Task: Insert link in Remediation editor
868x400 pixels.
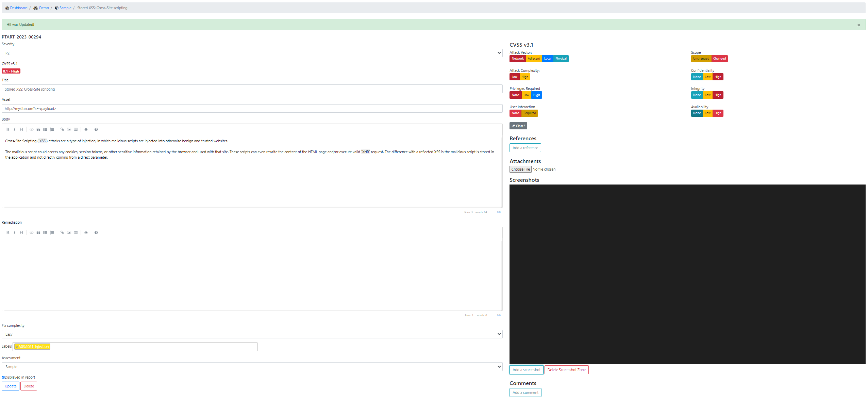Action: [62, 233]
